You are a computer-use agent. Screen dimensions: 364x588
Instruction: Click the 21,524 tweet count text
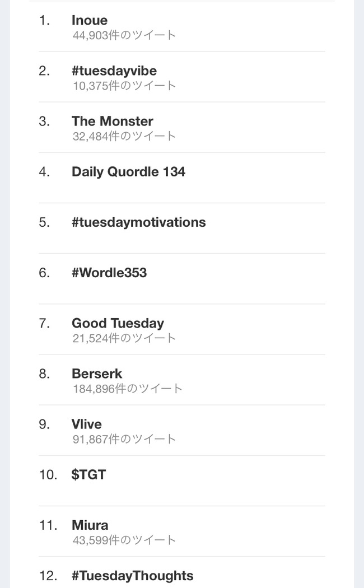coord(124,338)
